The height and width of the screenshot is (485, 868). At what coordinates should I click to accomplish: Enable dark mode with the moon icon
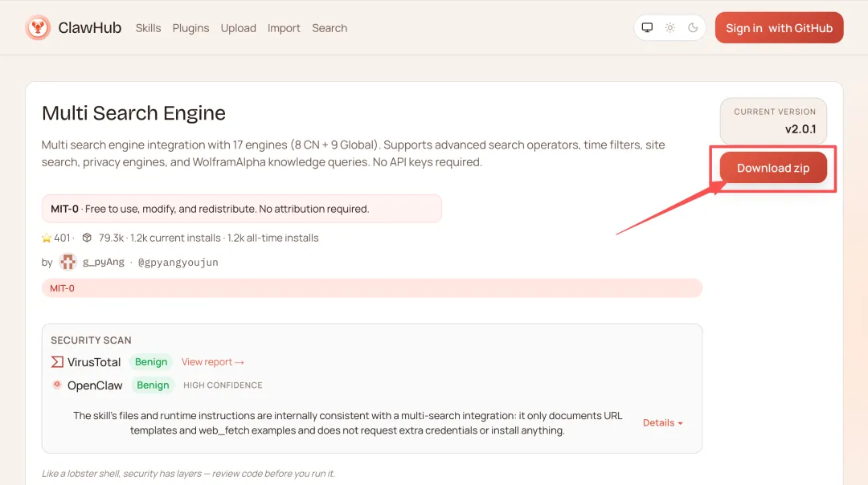click(693, 28)
